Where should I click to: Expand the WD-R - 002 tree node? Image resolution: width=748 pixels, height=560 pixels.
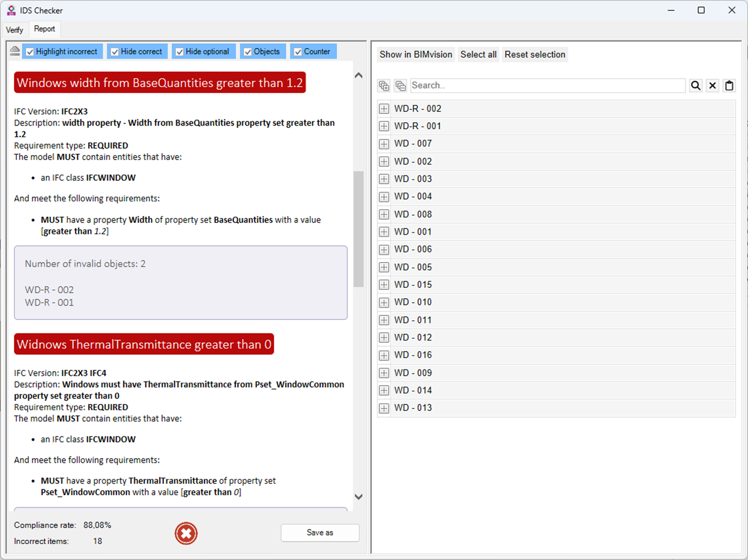(x=384, y=108)
